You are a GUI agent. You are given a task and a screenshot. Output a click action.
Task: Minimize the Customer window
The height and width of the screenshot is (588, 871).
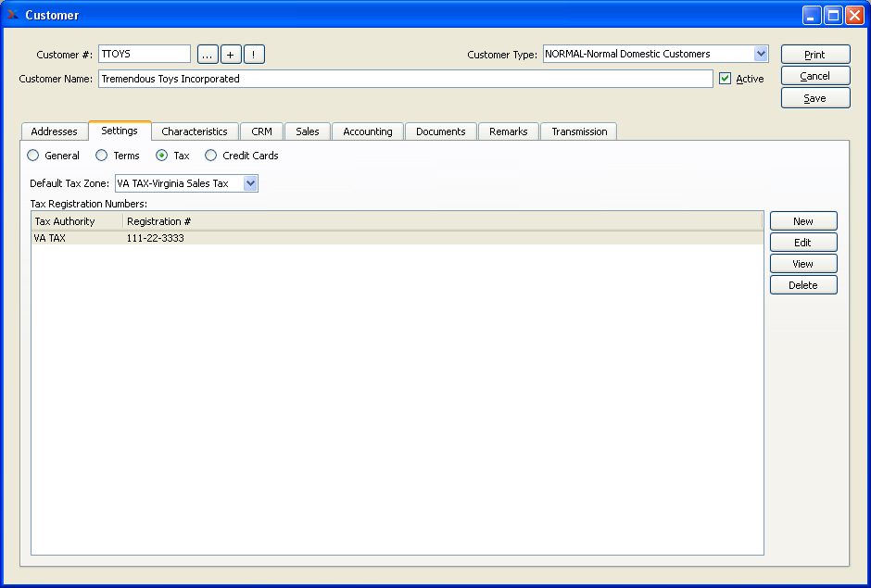point(812,16)
